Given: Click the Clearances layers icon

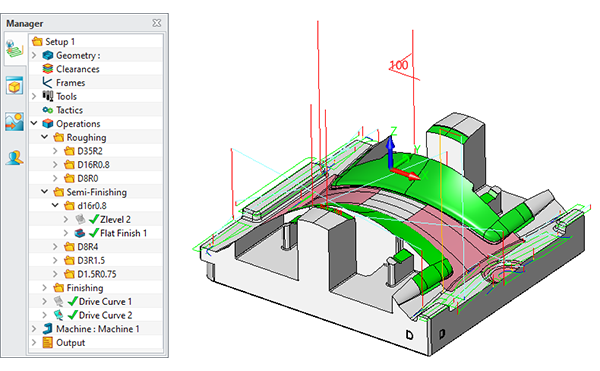Looking at the screenshot, I should point(48,69).
